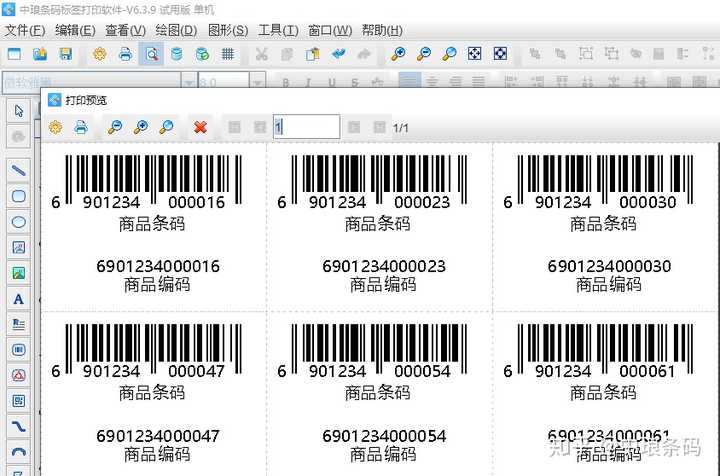This screenshot has width=720, height=476.
Task: Click the text 6901234000054
Action: [x=384, y=436]
